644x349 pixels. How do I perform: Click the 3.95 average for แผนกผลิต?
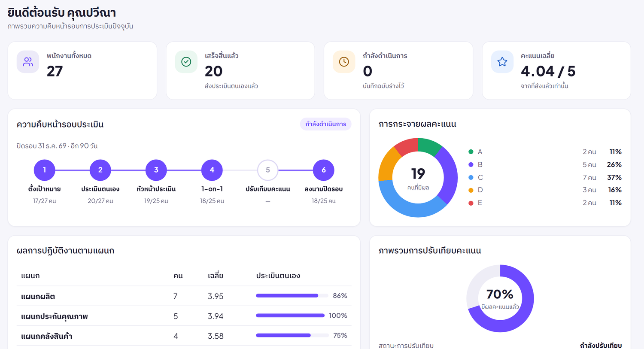[216, 296]
